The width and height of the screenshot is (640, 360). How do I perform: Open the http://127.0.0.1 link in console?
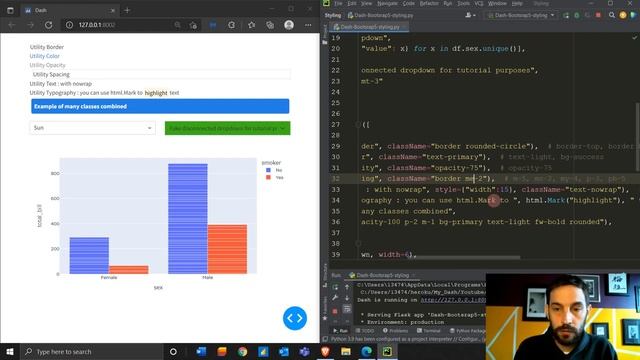(x=453, y=300)
